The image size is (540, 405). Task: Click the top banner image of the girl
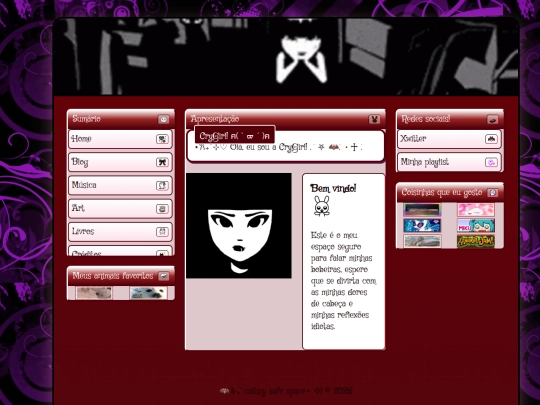click(286, 57)
